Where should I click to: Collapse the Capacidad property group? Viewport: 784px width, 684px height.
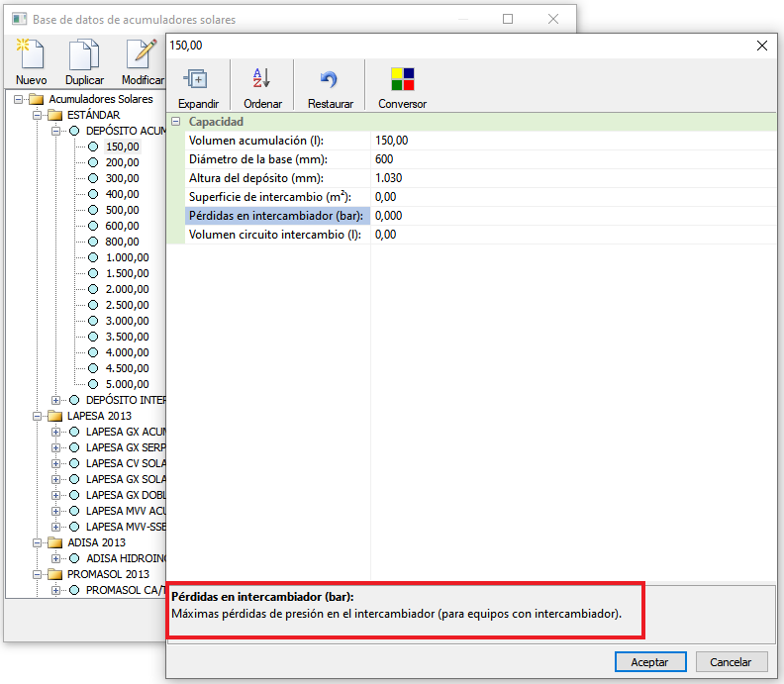point(175,122)
